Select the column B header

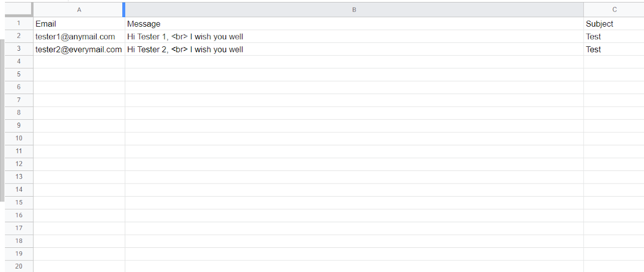pos(354,10)
